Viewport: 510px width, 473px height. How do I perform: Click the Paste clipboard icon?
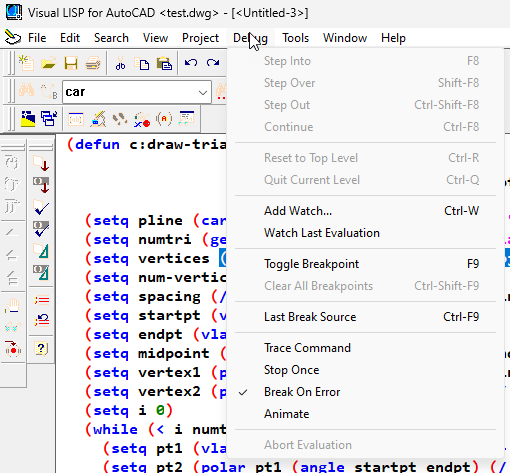click(164, 63)
